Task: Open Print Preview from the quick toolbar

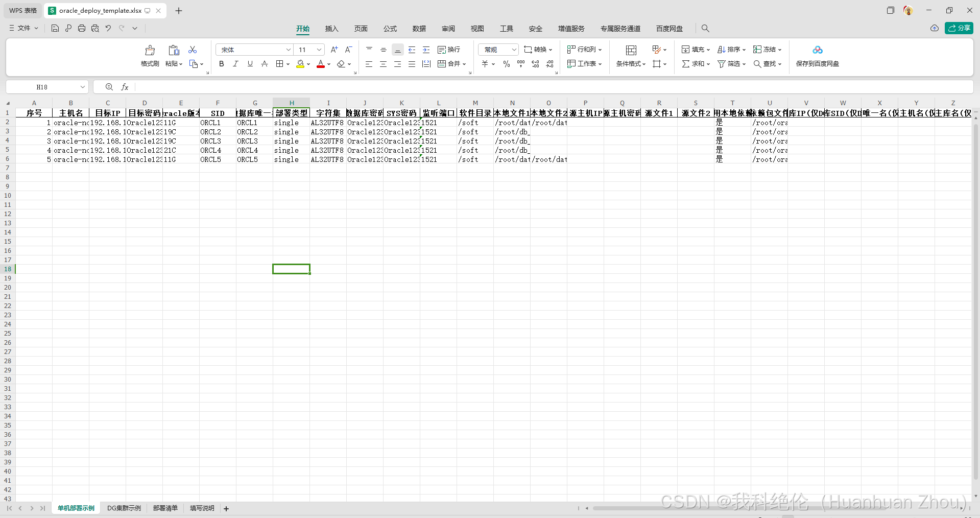Action: tap(95, 28)
